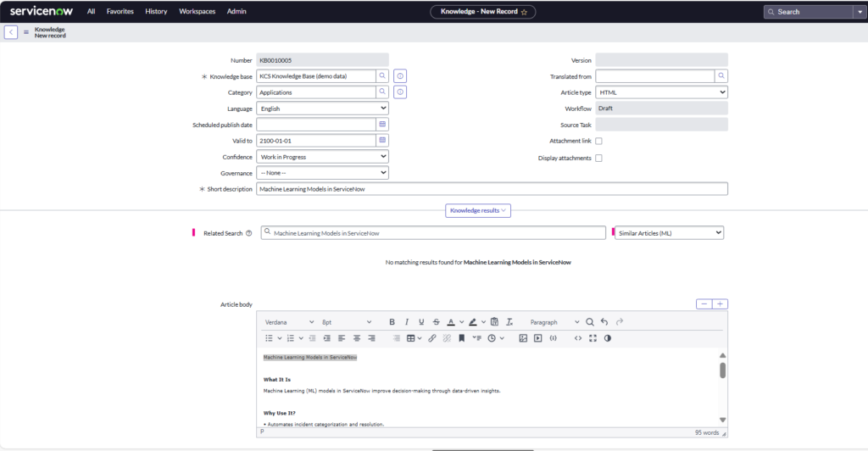Open the Confidence dropdown
Viewport: 868px width, 451px height.
click(x=322, y=157)
